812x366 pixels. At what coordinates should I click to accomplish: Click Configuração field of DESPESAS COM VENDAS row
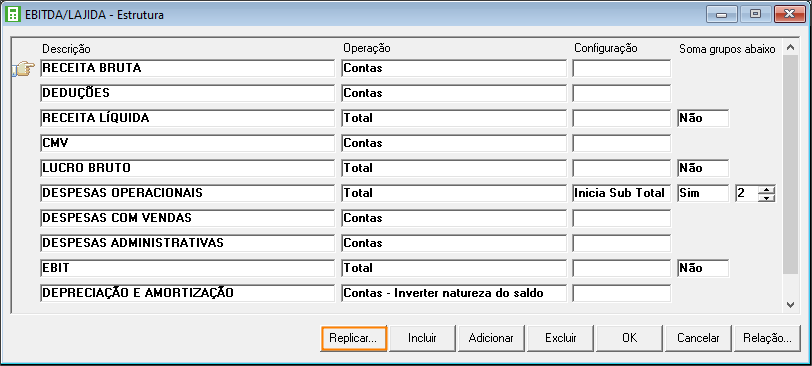621,218
